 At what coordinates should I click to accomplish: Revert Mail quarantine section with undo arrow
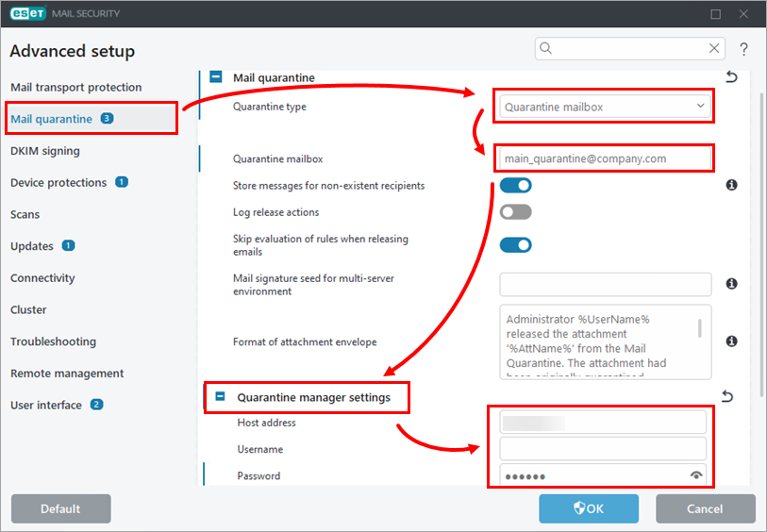[x=730, y=77]
